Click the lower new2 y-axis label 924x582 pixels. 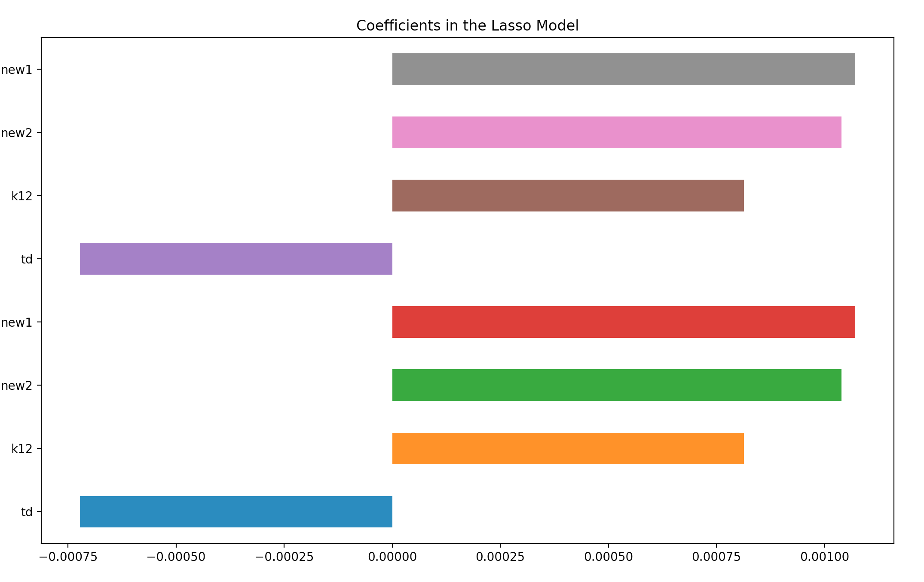[x=17, y=386]
